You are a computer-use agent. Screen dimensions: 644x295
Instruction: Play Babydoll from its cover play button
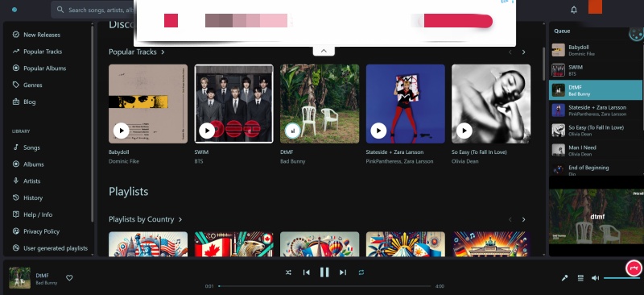tap(122, 131)
